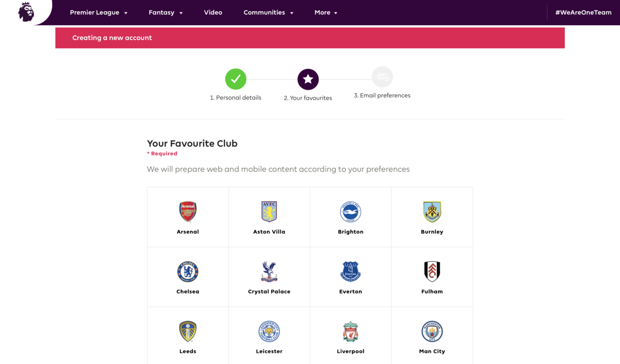The width and height of the screenshot is (620, 364).
Task: Select the Everton club badge
Action: pyautogui.click(x=350, y=272)
